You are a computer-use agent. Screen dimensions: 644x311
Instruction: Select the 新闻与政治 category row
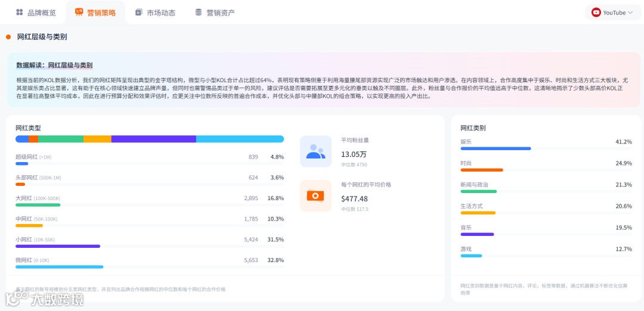pos(546,188)
